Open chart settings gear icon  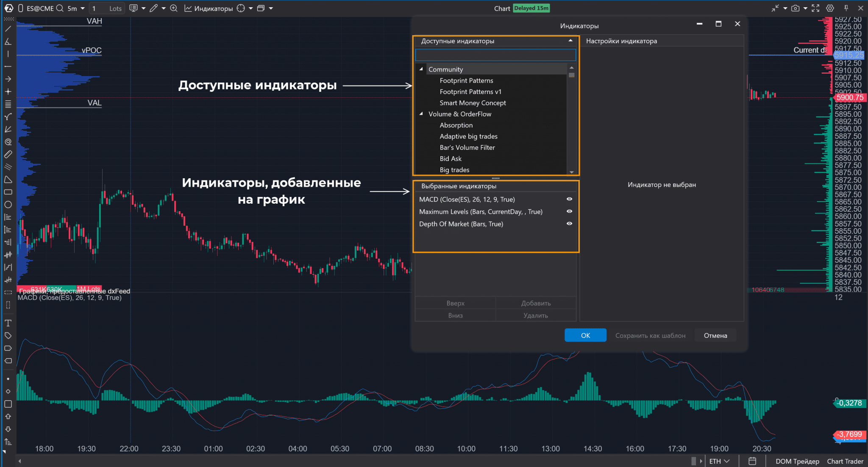(830, 8)
